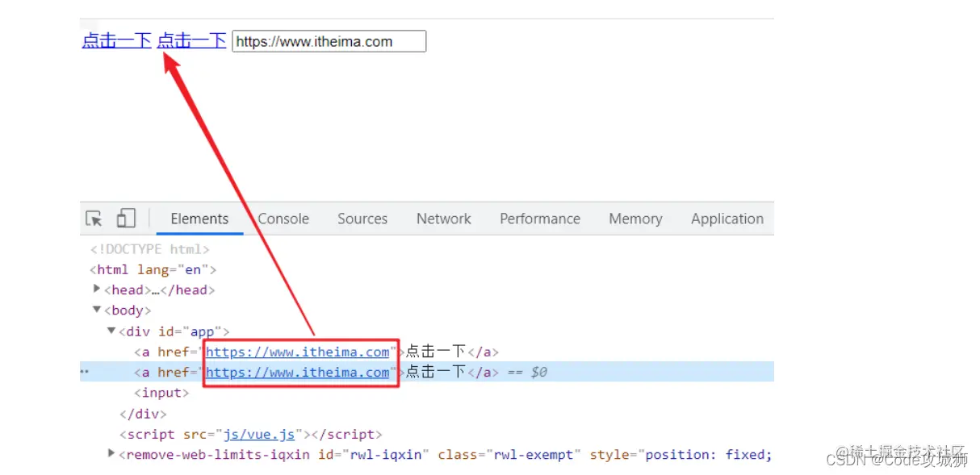Open the Application tab

[727, 219]
